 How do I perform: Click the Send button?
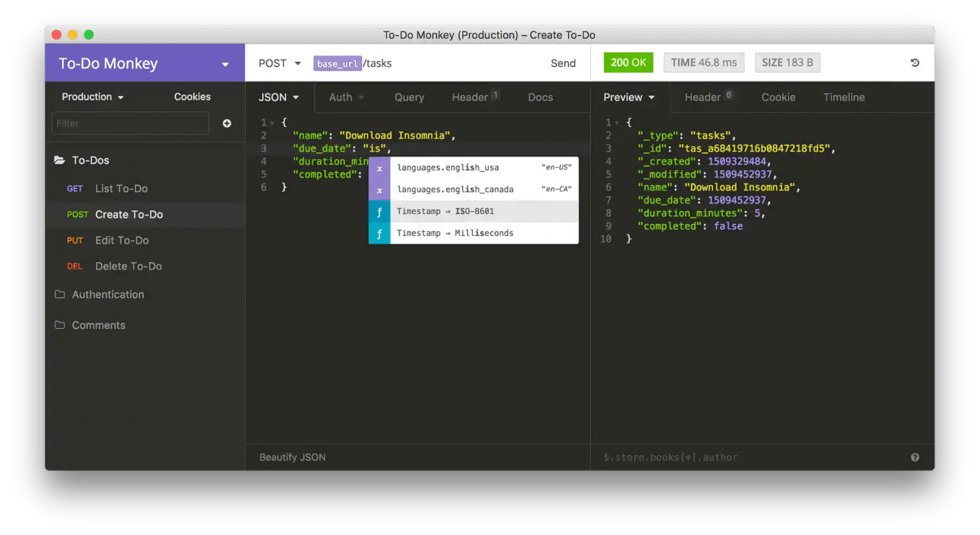pyautogui.click(x=563, y=63)
